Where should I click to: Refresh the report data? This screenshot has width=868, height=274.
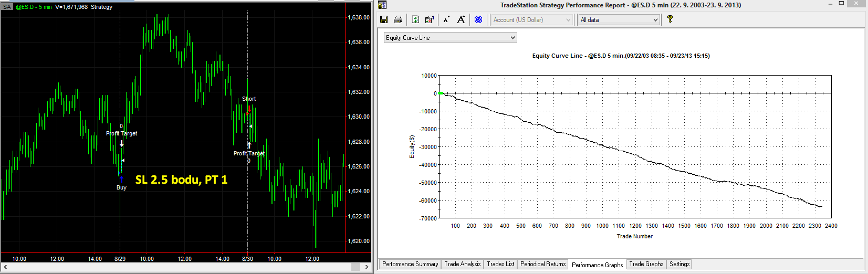[416, 19]
